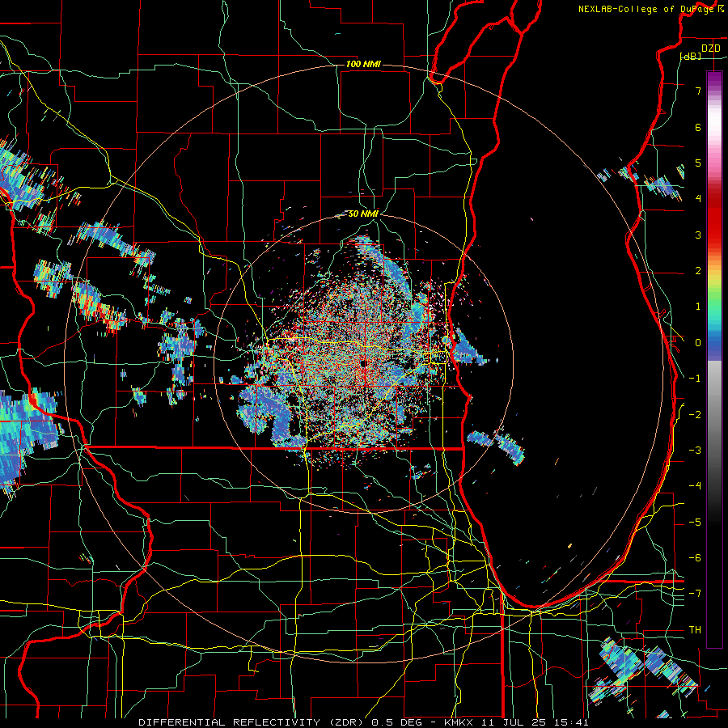Click the DZD legend title
The height and width of the screenshot is (728, 728).
pyautogui.click(x=710, y=49)
